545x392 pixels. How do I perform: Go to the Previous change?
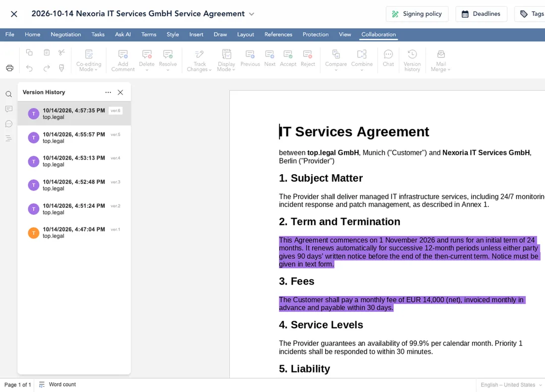pos(250,58)
